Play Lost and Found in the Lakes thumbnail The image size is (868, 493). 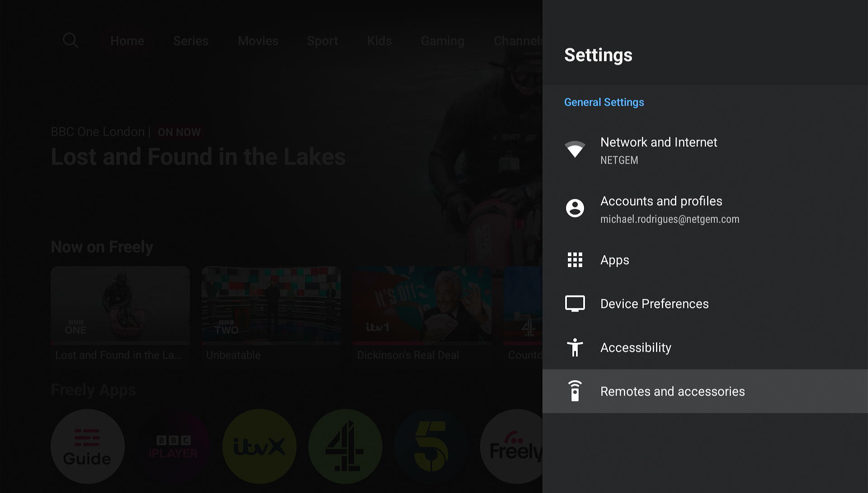coord(120,305)
